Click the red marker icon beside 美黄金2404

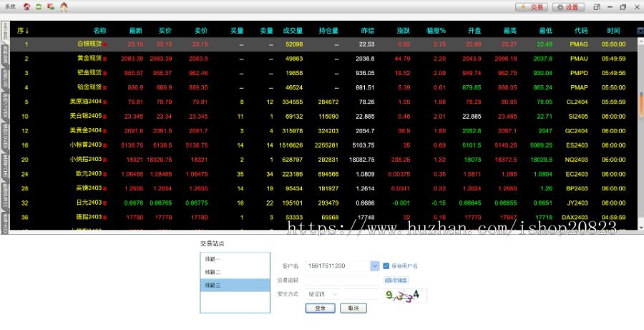tap(104, 131)
